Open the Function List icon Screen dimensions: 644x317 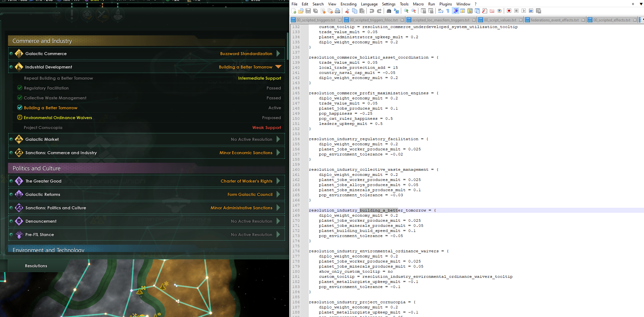pos(485,11)
